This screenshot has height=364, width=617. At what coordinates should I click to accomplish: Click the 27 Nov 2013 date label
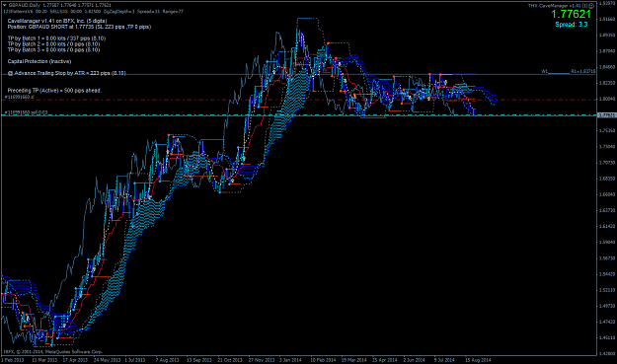click(262, 360)
